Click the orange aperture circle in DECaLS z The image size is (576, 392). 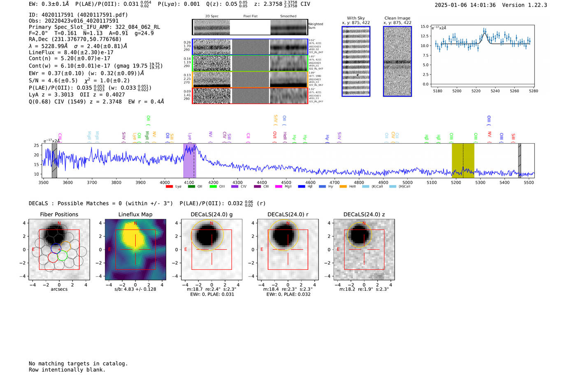pos(360,235)
